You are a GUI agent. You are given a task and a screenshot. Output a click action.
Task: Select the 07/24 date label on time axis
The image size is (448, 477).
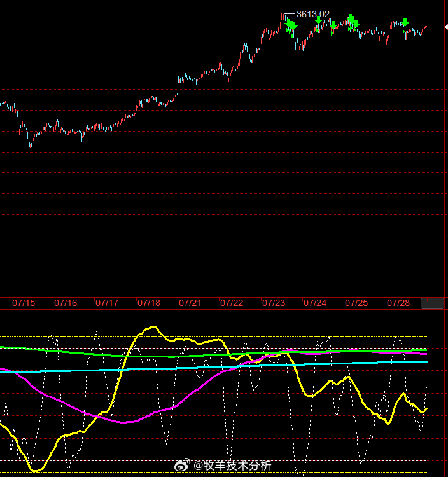coord(315,303)
